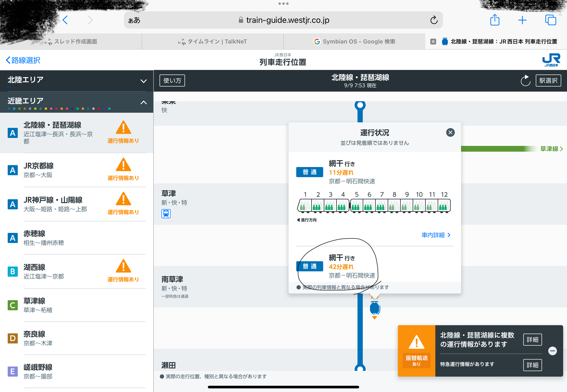Screen dimensions: 567x392
Task: Click E badge of 嵯峨野線
Action: (x=12, y=372)
